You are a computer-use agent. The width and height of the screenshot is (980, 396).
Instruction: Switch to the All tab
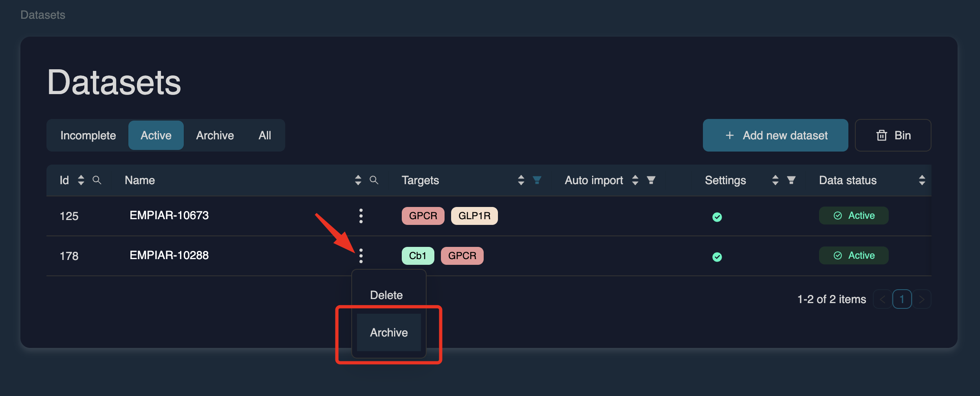[x=264, y=135]
